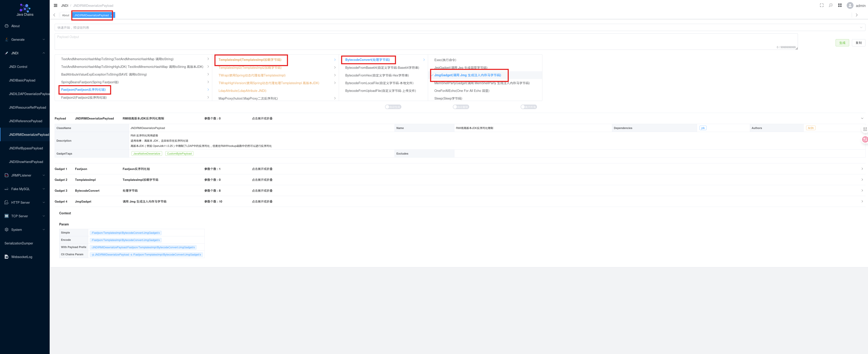Open JNDIRefBypassPayload in the sidebar
Screen dimensions: 868x354
tap(26, 148)
